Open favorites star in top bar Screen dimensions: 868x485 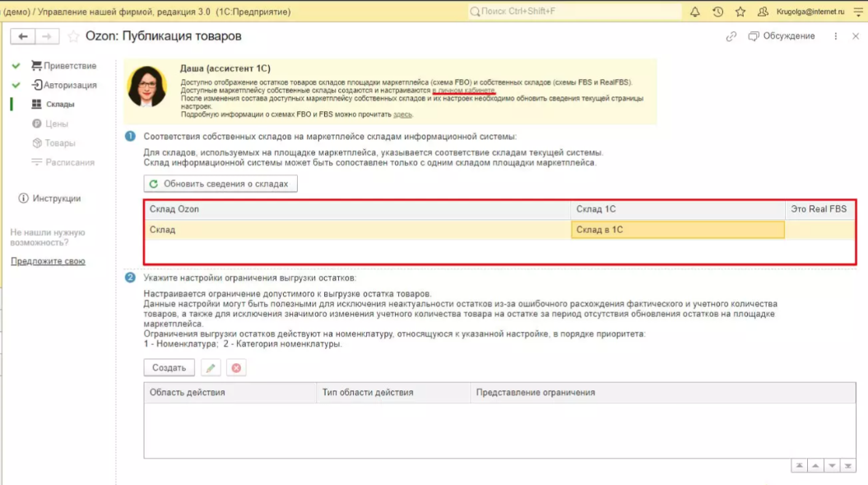tap(740, 12)
